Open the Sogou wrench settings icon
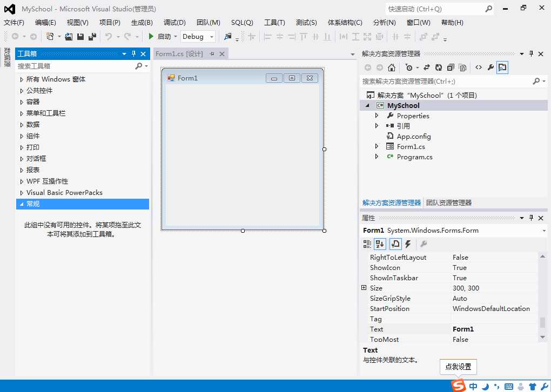 tap(544, 387)
